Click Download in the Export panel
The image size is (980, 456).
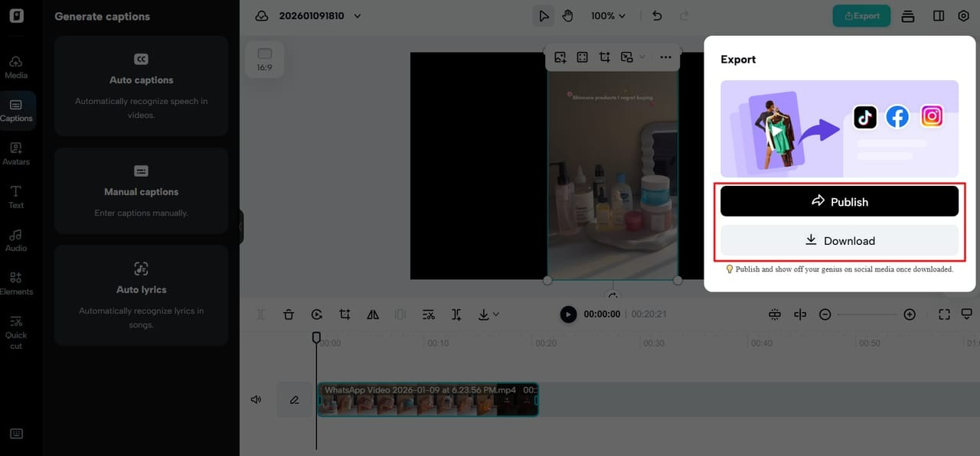point(839,239)
